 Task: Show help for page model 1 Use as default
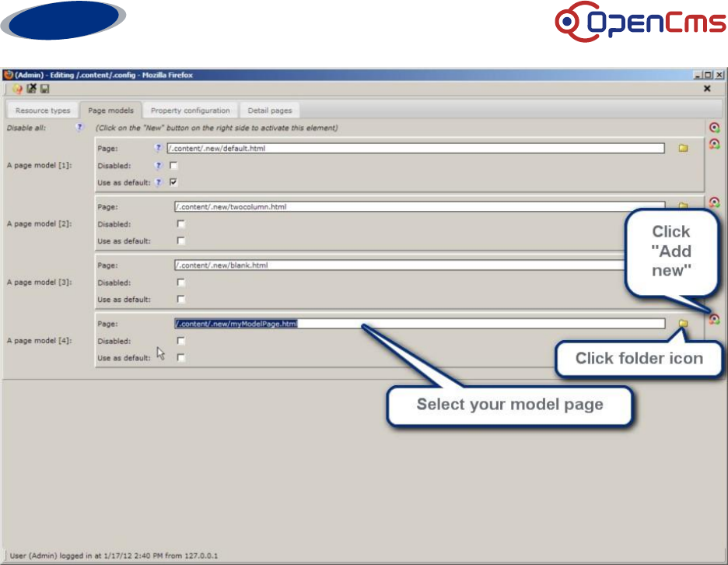159,182
